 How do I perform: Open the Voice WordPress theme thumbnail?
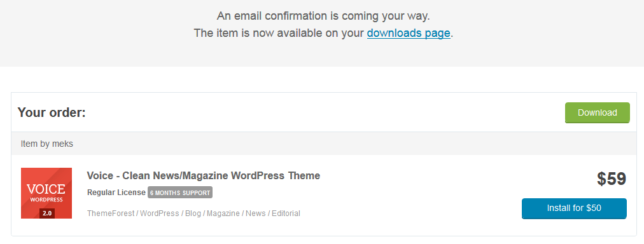pos(46,193)
